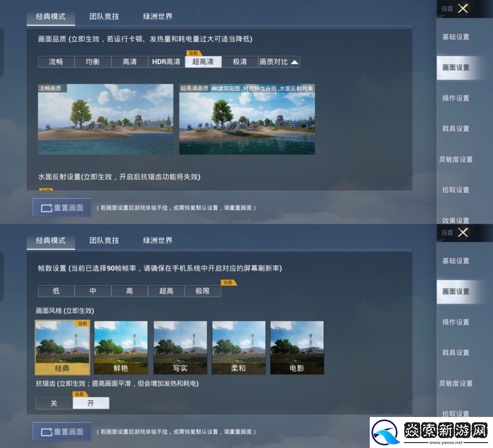This screenshot has height=448, width=493.
Task: Choose 极清 graphics quality option
Action: click(240, 62)
